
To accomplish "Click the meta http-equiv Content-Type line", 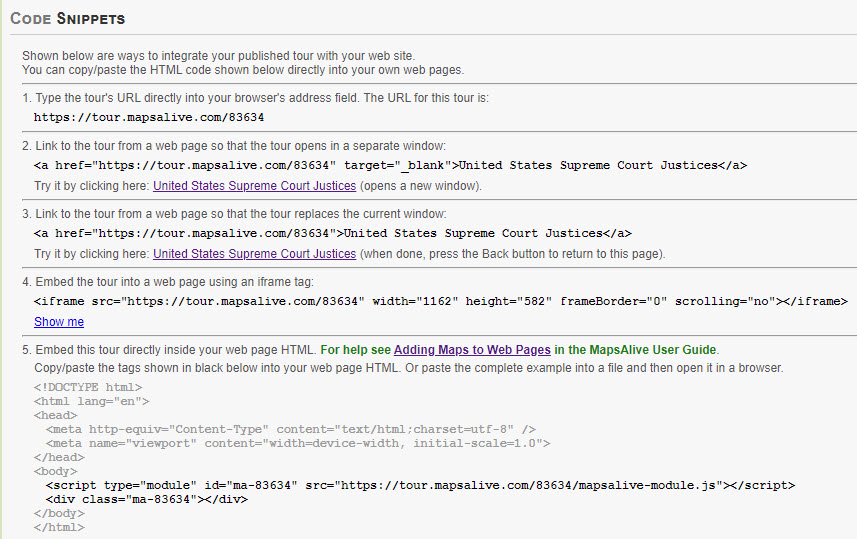I will click(x=291, y=430).
